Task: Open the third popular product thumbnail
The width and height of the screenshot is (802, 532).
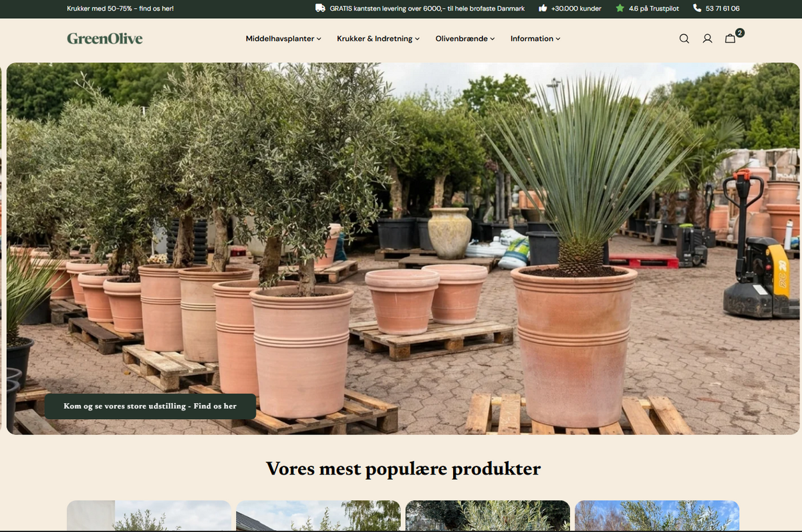Action: (x=488, y=516)
